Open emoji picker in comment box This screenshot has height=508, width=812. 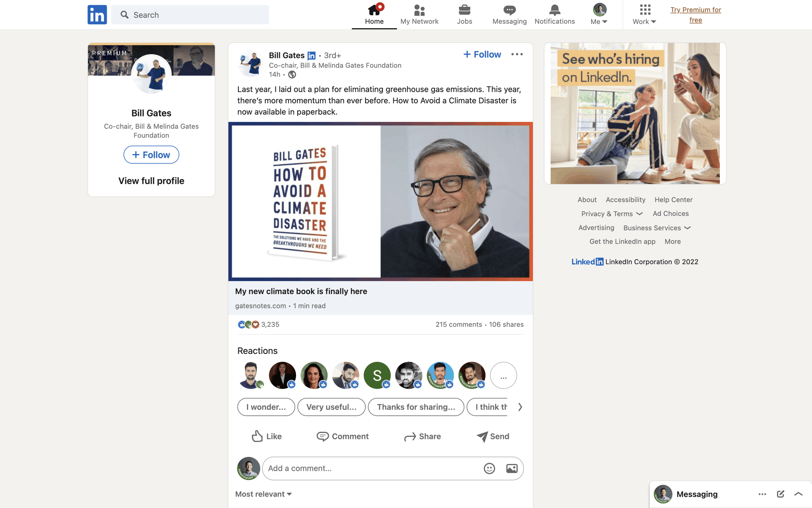tap(489, 469)
